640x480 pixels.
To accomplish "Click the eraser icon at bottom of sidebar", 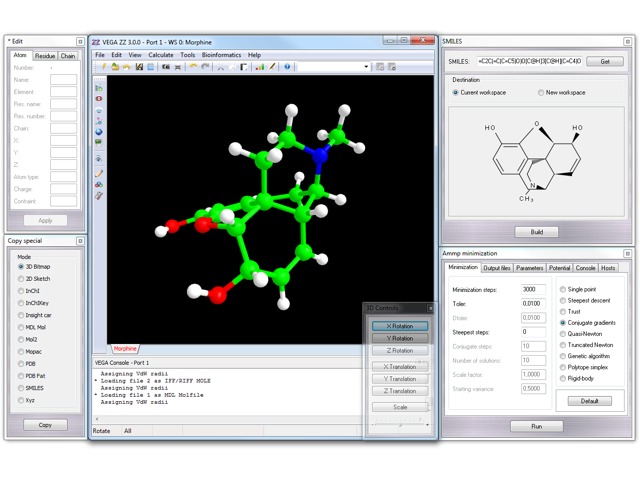I will pos(99,196).
